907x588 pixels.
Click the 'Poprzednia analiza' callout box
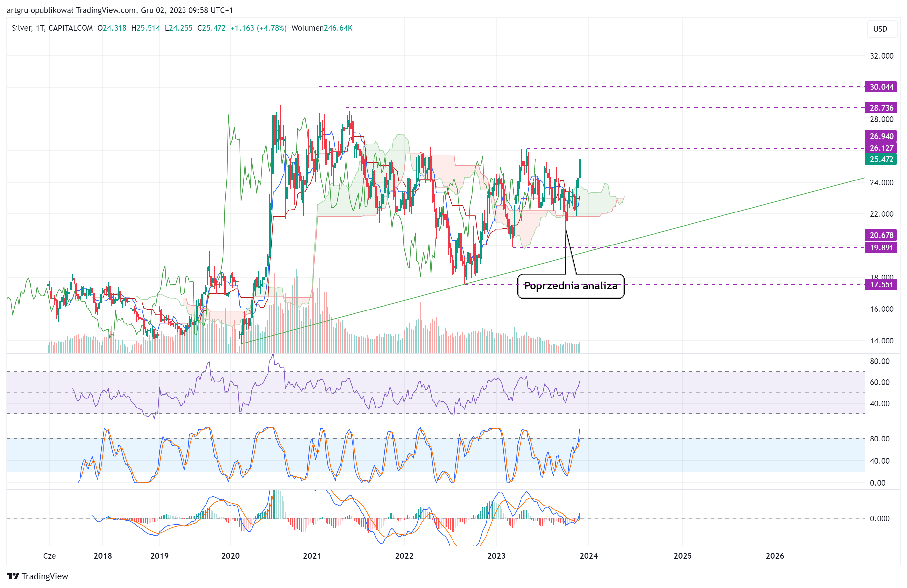coord(570,286)
